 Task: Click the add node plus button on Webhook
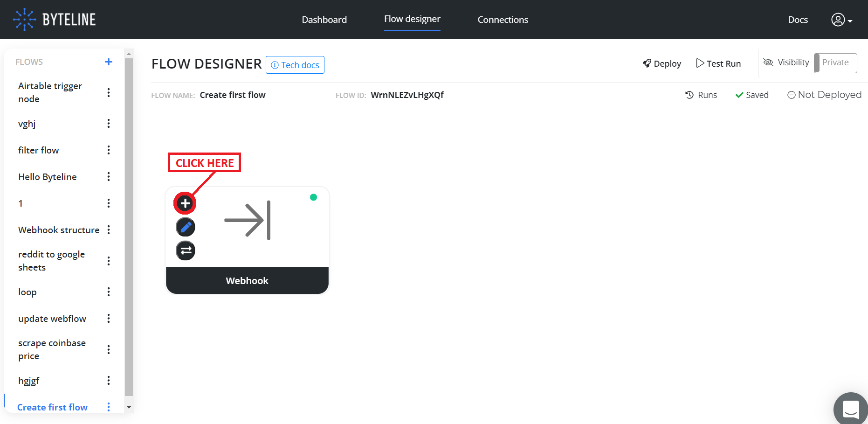coord(185,203)
